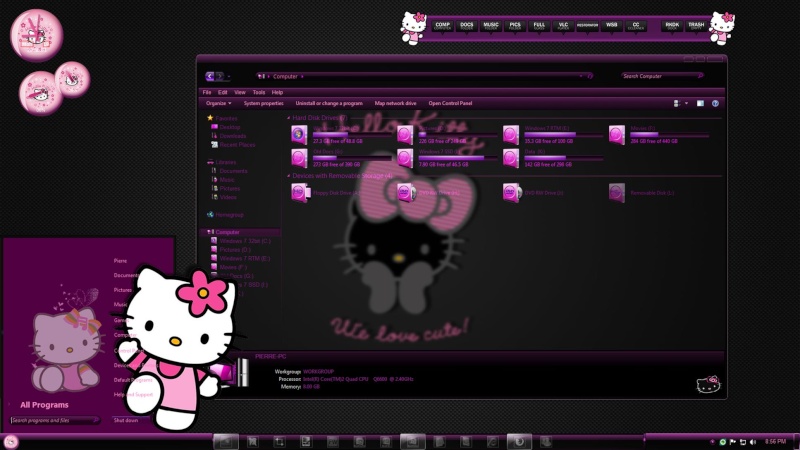Open the Action Center flag tray icon
Viewport: 800px width, 450px height.
point(733,442)
